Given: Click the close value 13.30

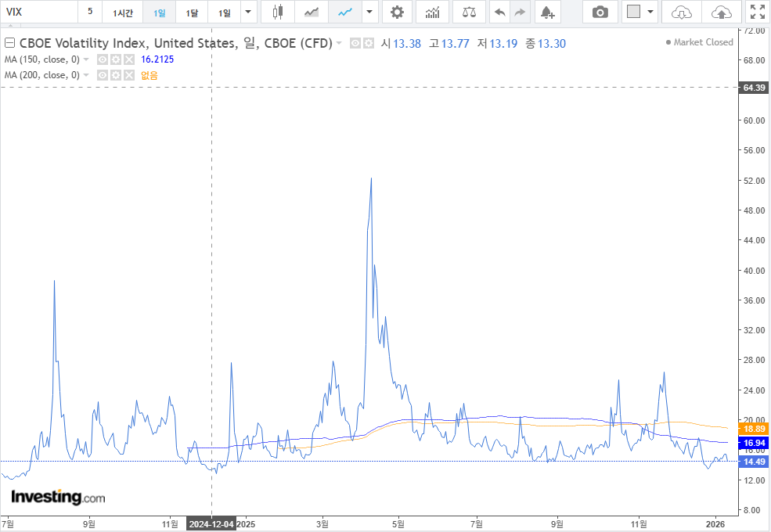Looking at the screenshot, I should (552, 44).
